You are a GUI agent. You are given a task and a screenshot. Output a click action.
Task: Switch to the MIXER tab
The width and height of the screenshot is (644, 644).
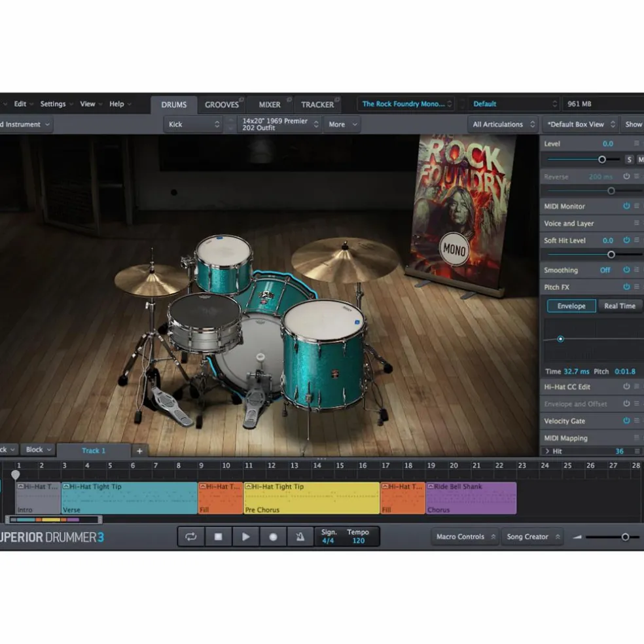(270, 105)
